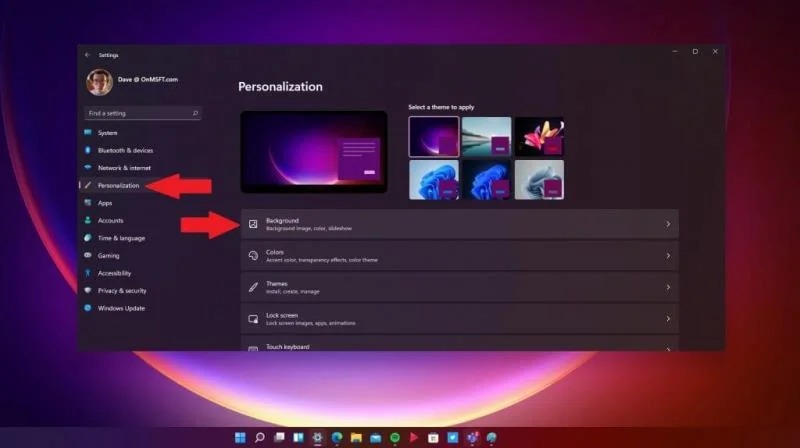The width and height of the screenshot is (800, 448).
Task: Go to Privacy & security settings
Action: pyautogui.click(x=122, y=291)
